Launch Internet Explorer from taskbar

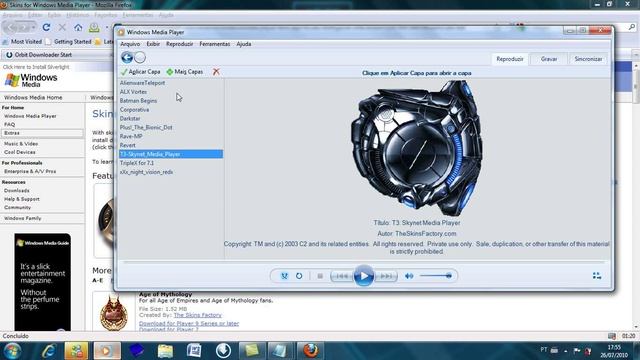coord(48,351)
